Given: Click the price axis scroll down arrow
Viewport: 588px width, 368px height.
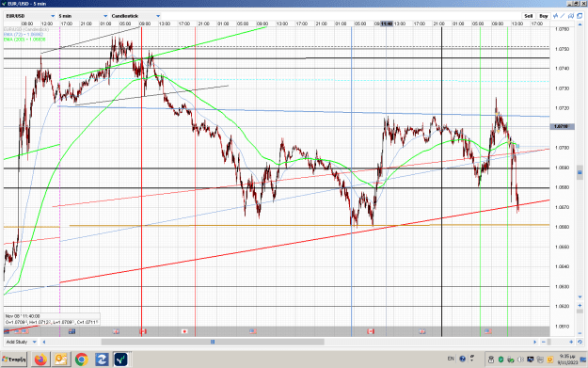Looking at the screenshot, I should click(580, 297).
